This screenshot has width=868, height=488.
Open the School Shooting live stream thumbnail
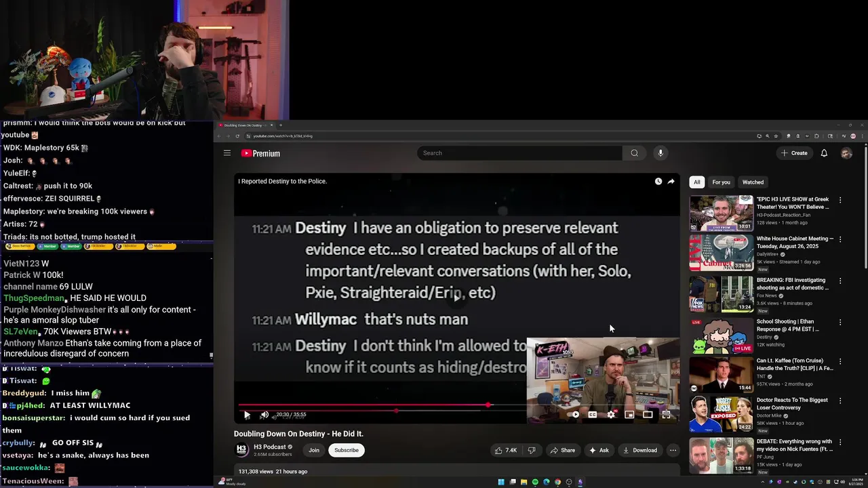pyautogui.click(x=722, y=335)
